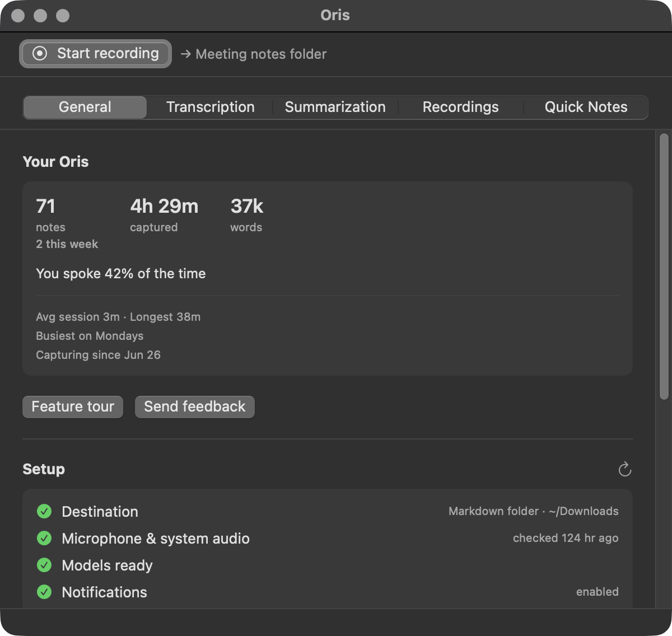The width and height of the screenshot is (672, 636).
Task: Click the 'Busiest on Mondays' line
Action: pos(90,336)
